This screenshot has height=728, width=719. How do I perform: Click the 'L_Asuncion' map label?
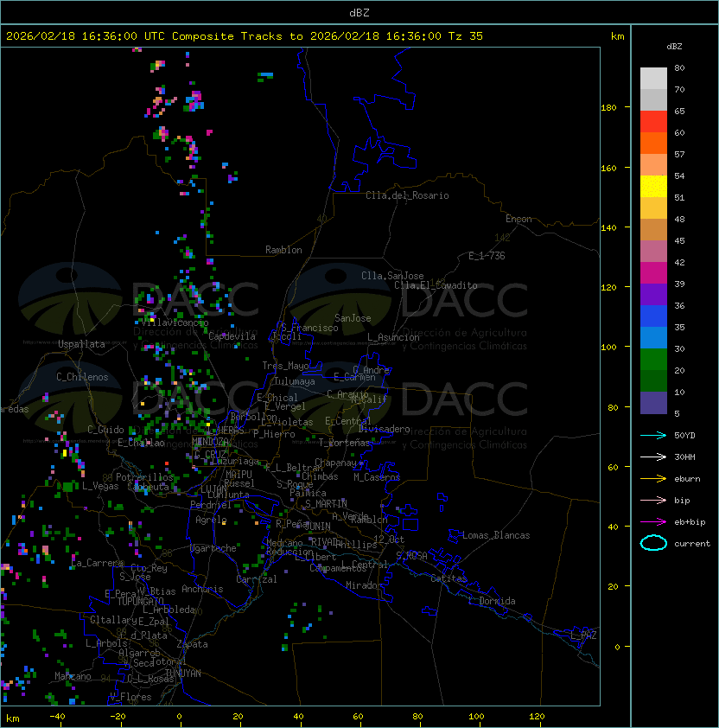click(x=393, y=337)
